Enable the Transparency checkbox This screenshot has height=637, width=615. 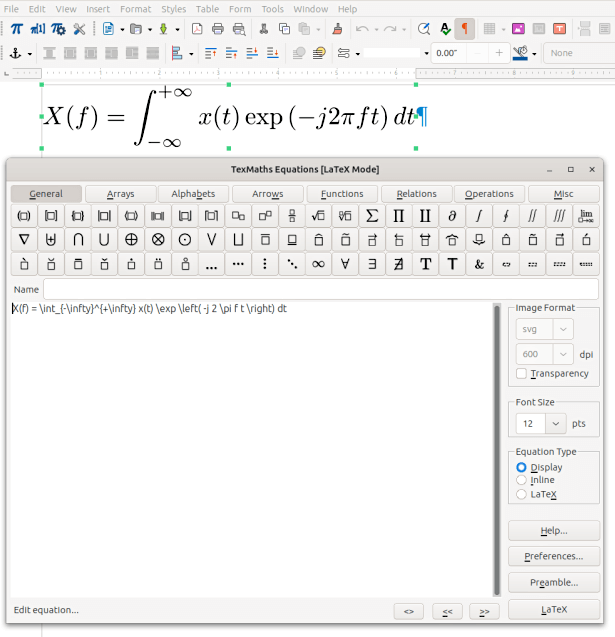pyautogui.click(x=521, y=373)
